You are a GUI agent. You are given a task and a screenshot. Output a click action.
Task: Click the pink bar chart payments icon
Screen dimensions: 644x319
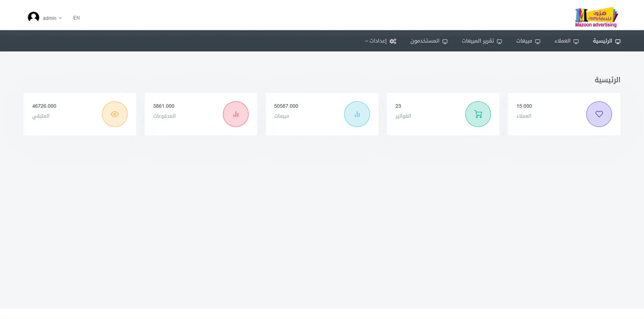tap(236, 114)
